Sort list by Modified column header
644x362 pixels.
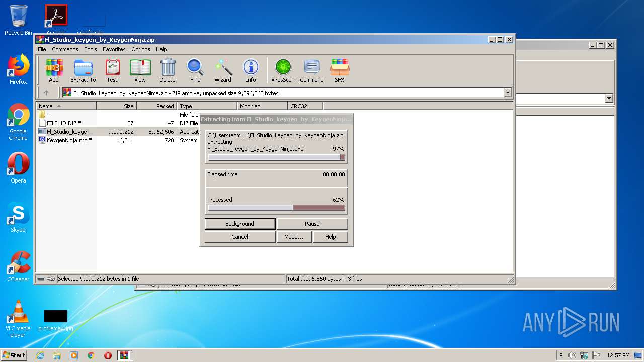262,106
